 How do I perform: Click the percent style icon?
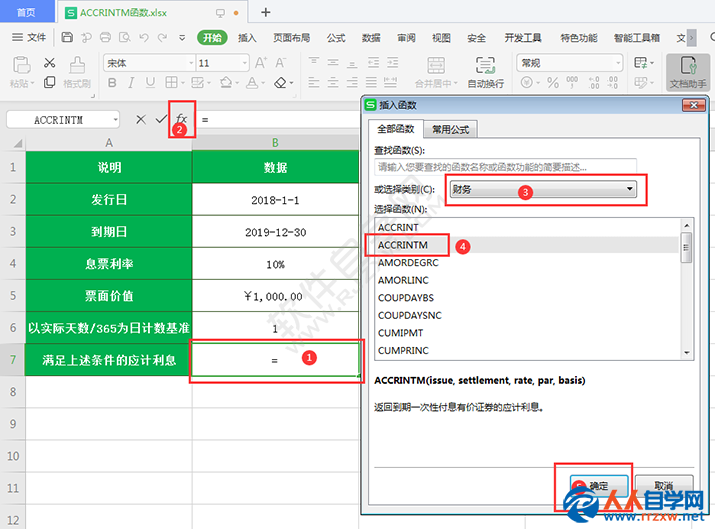pyautogui.click(x=553, y=83)
